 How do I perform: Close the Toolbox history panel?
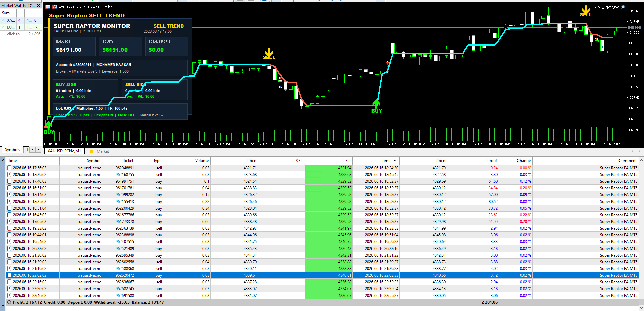3,160
